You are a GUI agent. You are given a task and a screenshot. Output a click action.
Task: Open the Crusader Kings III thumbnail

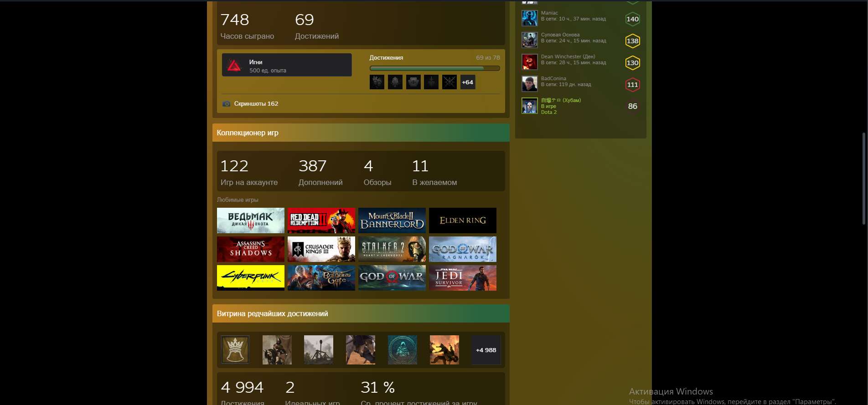point(321,249)
